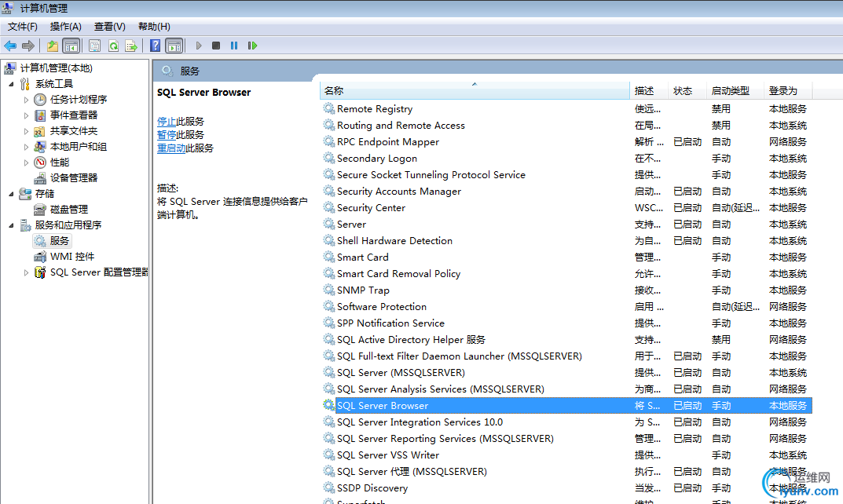Click the 重启动 link to restart the service
Screen dimensions: 843x504
[171, 148]
